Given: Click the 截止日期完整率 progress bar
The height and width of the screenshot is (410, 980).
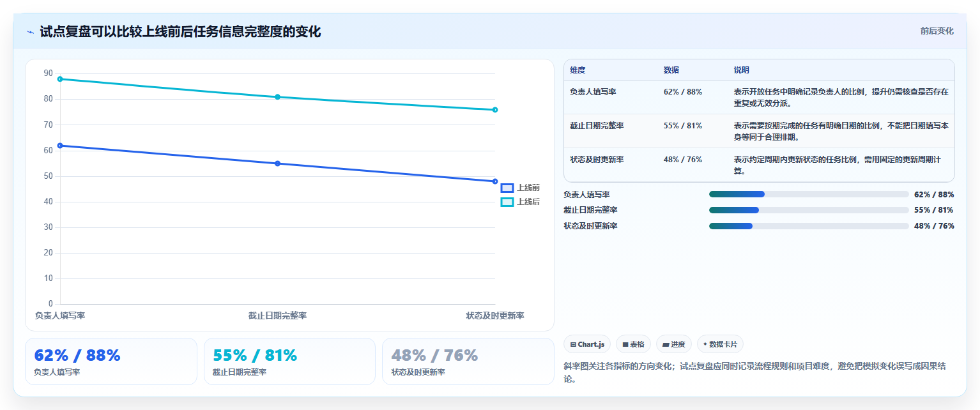Looking at the screenshot, I should (809, 210).
